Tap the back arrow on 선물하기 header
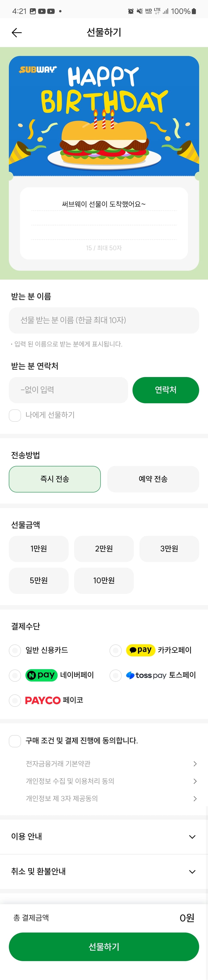This screenshot has width=208, height=980. pyautogui.click(x=17, y=33)
